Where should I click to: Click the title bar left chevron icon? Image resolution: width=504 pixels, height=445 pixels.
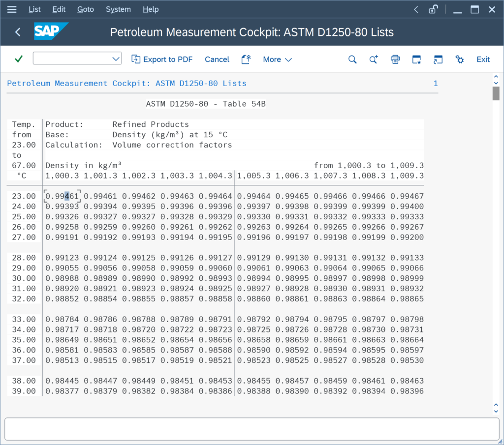point(416,9)
